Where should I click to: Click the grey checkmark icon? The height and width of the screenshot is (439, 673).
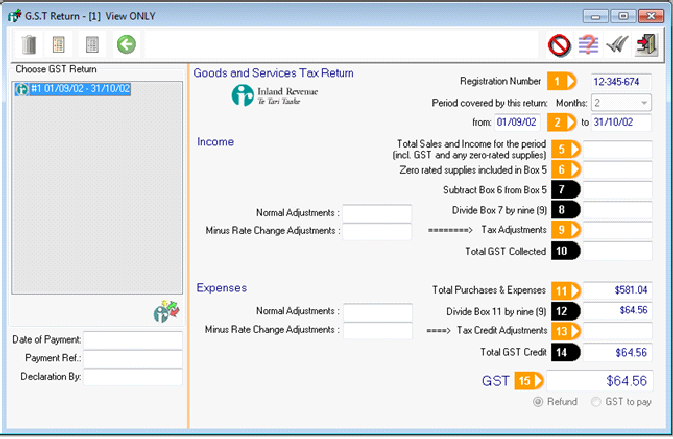tap(618, 44)
